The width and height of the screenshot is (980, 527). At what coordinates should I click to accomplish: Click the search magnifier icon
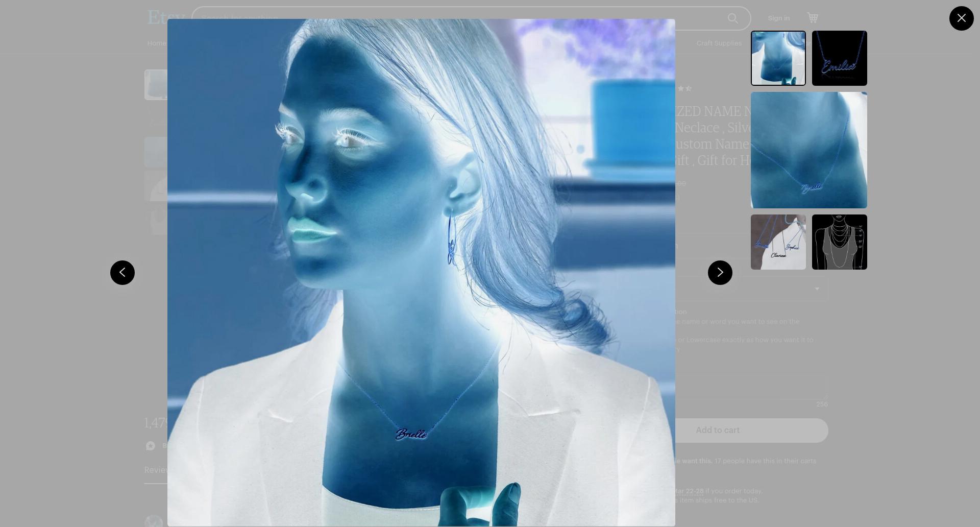(732, 18)
